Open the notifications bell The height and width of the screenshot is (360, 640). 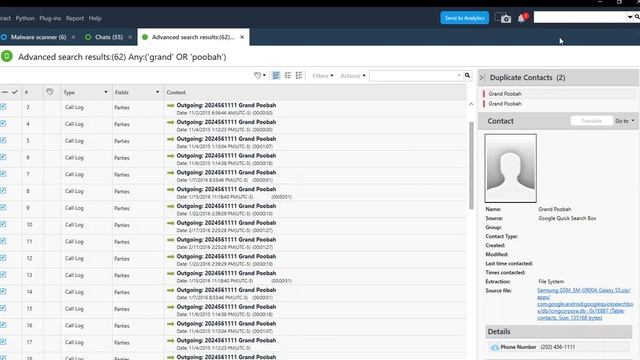(x=521, y=18)
